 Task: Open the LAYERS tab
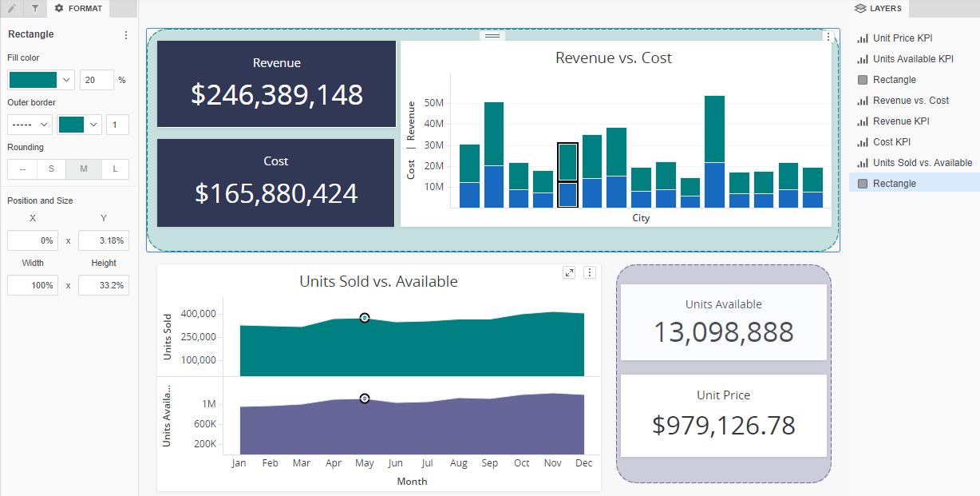pyautogui.click(x=878, y=8)
